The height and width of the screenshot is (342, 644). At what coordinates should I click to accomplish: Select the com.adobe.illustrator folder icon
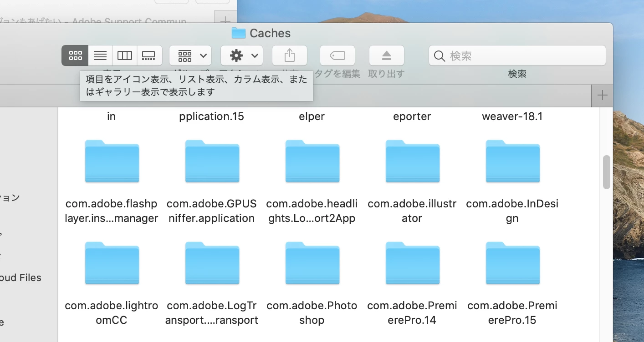point(413,161)
